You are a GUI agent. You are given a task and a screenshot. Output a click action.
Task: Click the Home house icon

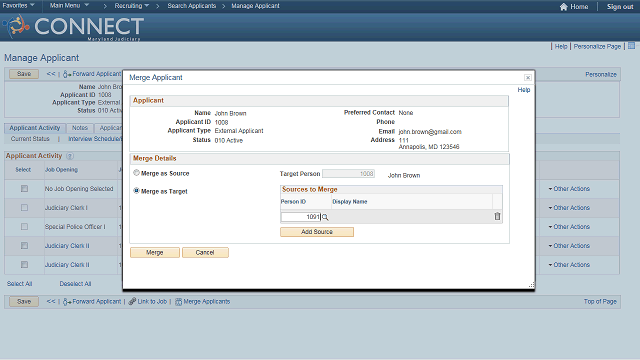click(x=564, y=7)
